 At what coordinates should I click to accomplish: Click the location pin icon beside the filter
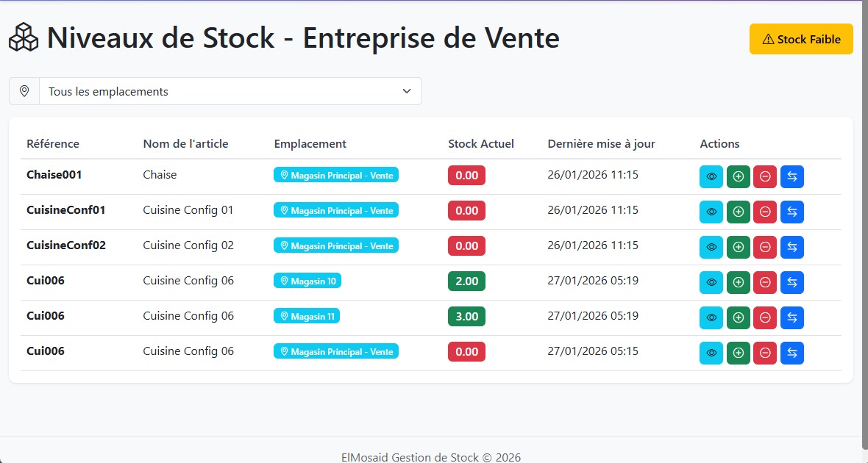[x=24, y=91]
